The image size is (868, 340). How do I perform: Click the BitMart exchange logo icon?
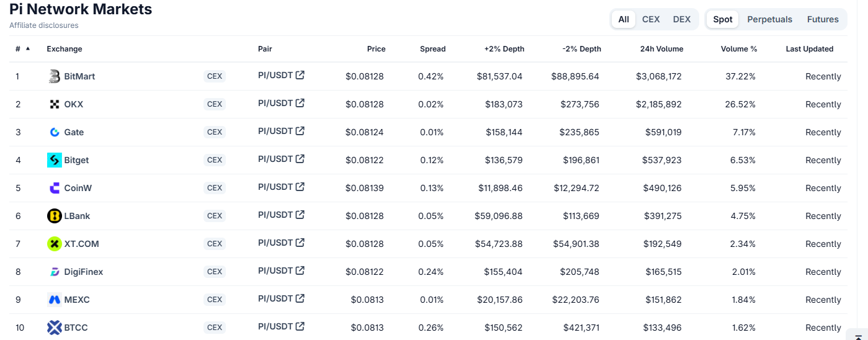[x=55, y=76]
